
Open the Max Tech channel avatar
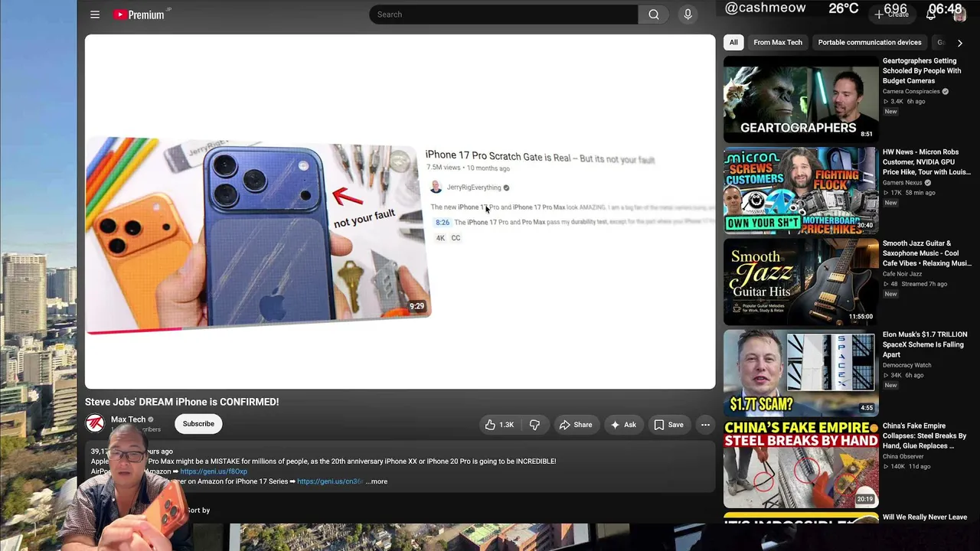point(95,423)
